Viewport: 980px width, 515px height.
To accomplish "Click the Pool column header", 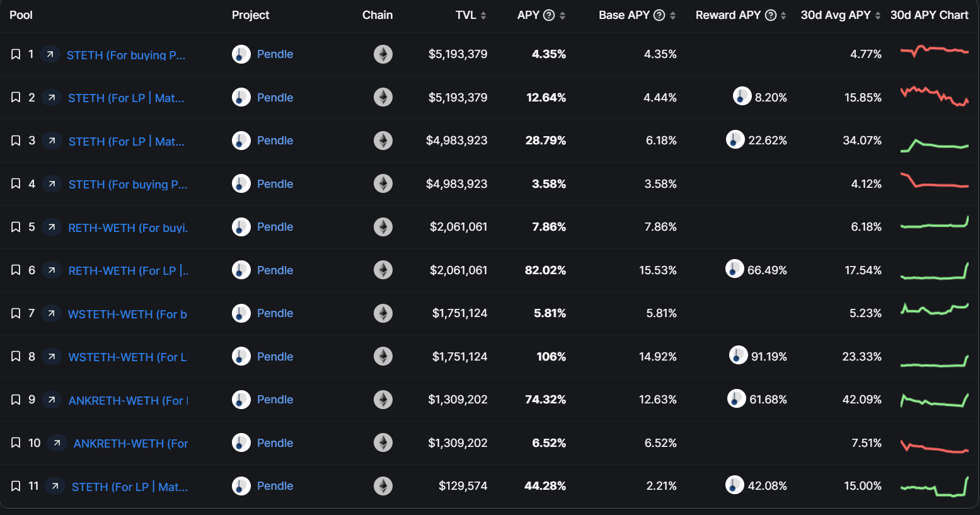I will coord(21,15).
